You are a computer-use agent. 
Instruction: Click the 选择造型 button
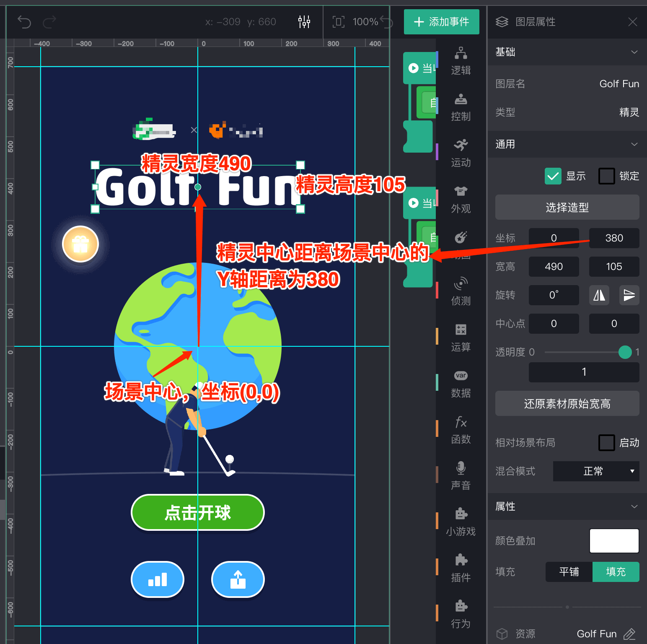pyautogui.click(x=567, y=207)
